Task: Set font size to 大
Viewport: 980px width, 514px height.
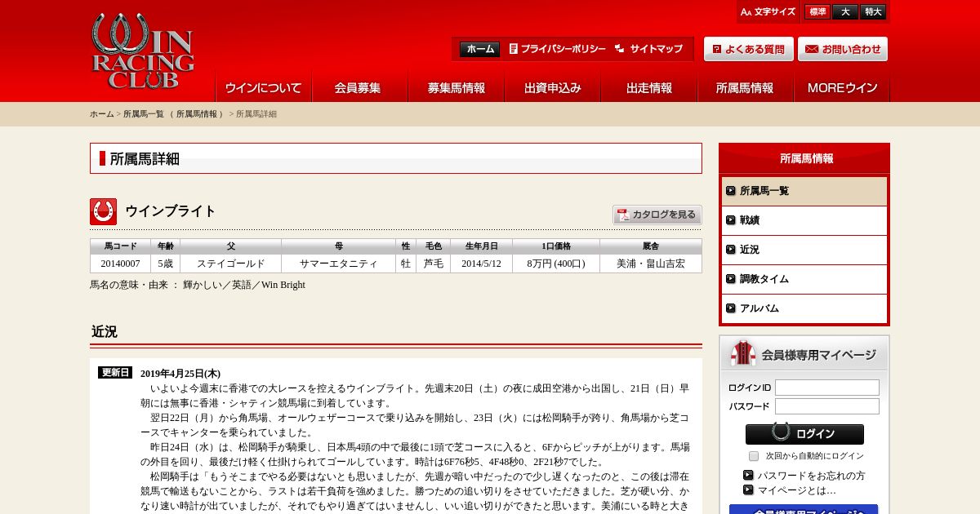Action: coord(845,12)
